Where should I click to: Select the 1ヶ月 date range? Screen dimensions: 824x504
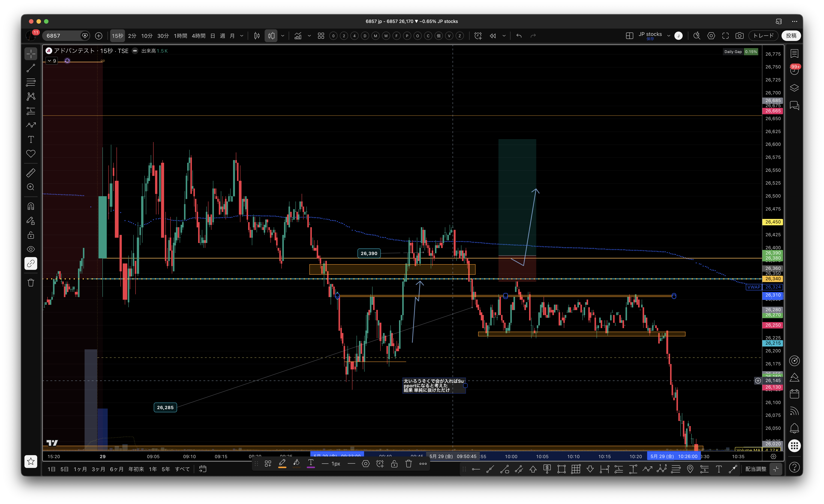point(80,469)
